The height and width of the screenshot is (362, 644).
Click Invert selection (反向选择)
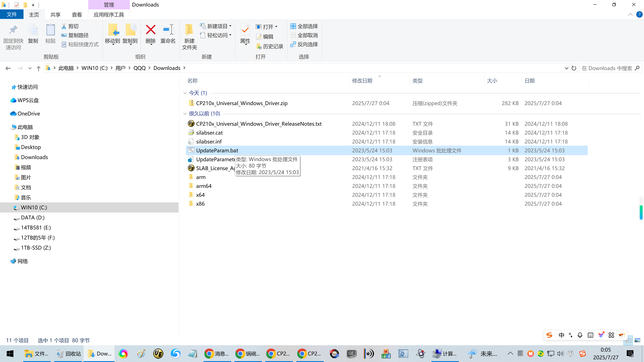coord(304,44)
